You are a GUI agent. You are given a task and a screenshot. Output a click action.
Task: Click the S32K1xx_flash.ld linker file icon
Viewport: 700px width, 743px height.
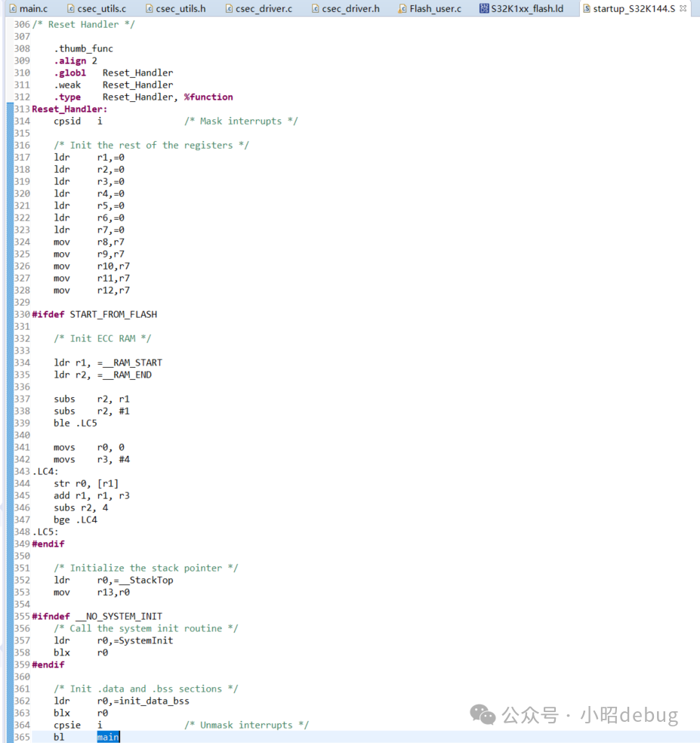coord(484,8)
